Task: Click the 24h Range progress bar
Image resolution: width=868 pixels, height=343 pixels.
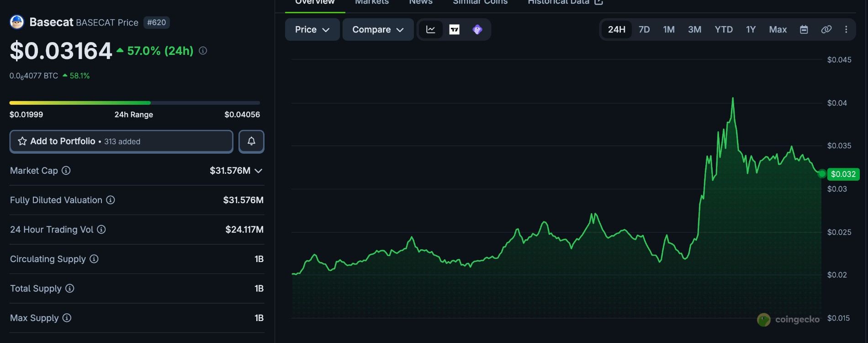Action: click(x=135, y=103)
